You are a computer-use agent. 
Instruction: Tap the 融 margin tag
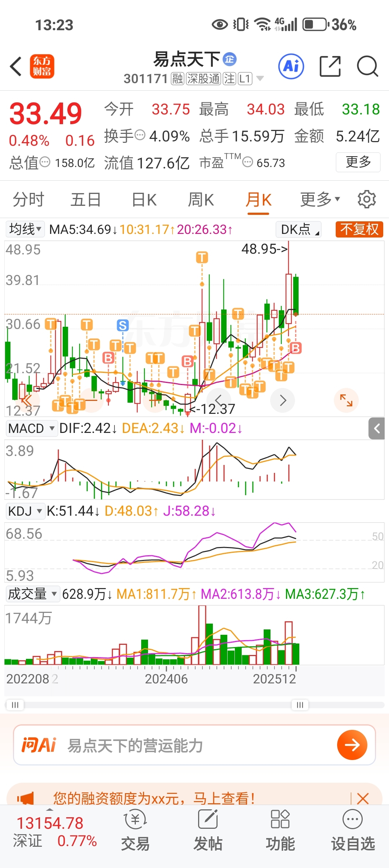tap(178, 78)
